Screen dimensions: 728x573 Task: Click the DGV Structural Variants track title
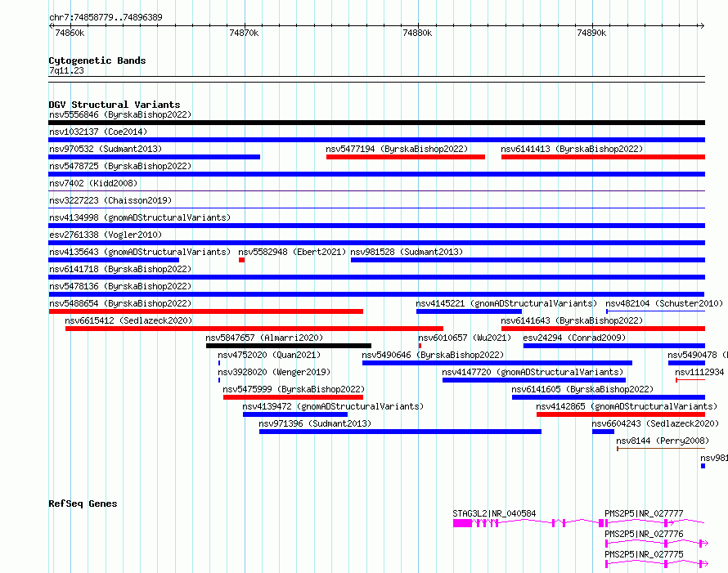(115, 105)
